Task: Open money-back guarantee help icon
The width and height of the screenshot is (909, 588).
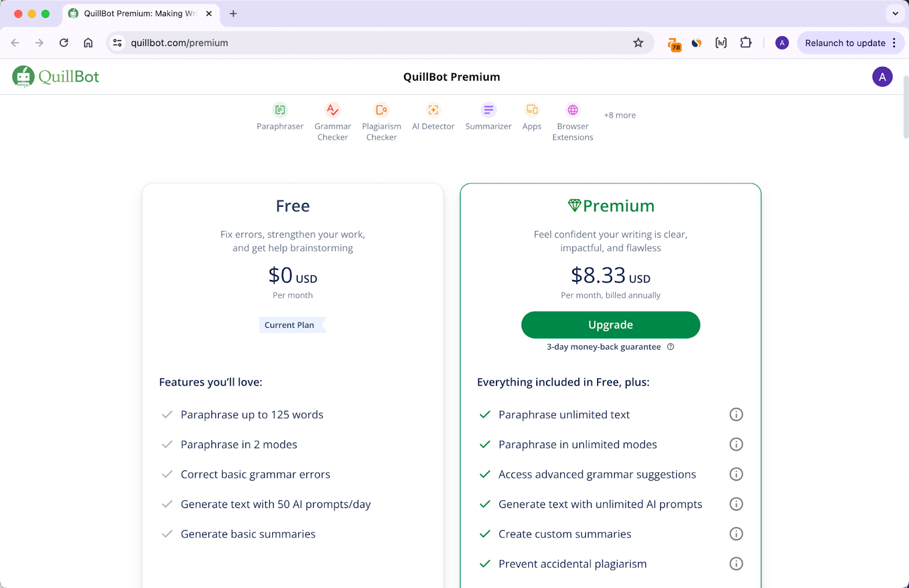Action: point(670,347)
